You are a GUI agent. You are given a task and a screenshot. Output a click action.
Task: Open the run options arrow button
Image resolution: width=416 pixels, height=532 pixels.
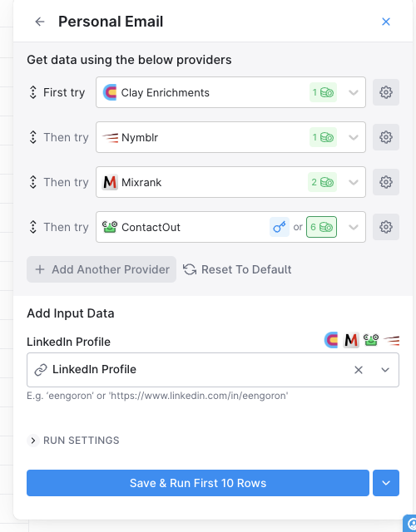386,483
